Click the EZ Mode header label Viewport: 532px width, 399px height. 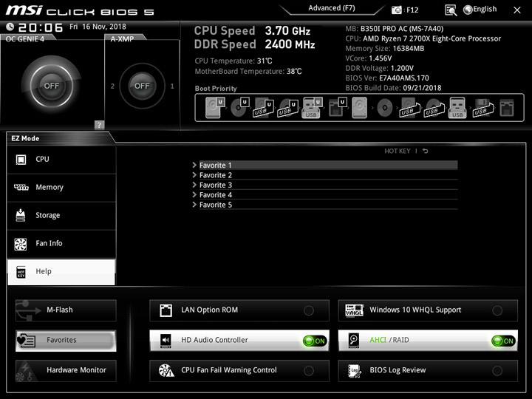click(25, 138)
